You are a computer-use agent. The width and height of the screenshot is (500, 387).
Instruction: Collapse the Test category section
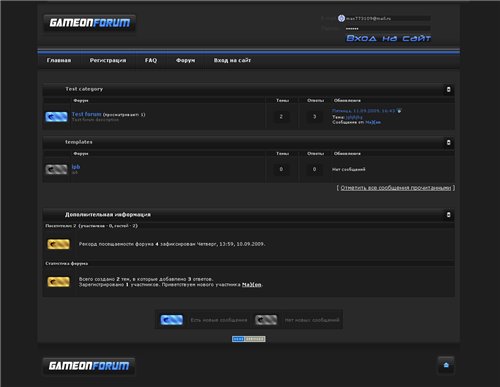(448, 89)
